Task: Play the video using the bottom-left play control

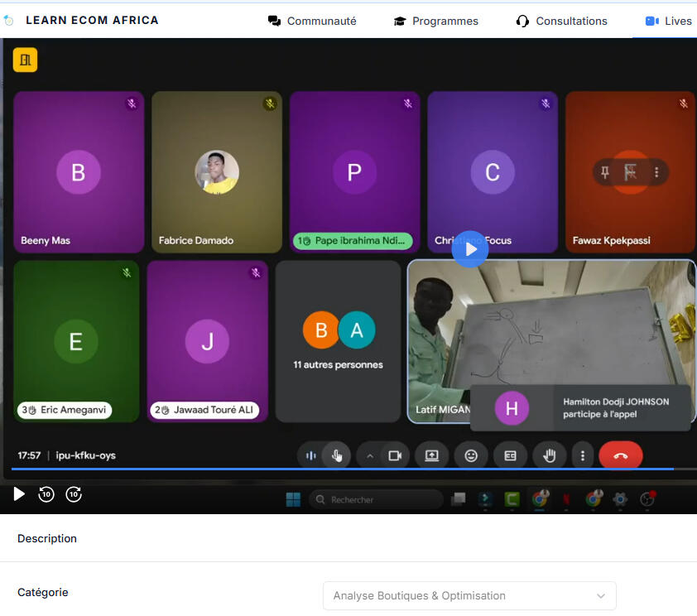Action: [x=19, y=493]
